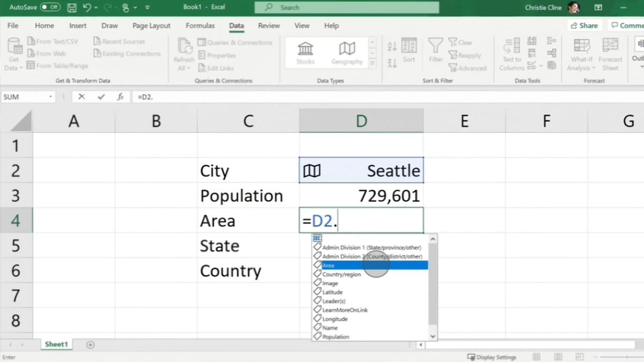Screen dimensions: 644x362
Task: Click the Share button
Action: click(x=584, y=25)
